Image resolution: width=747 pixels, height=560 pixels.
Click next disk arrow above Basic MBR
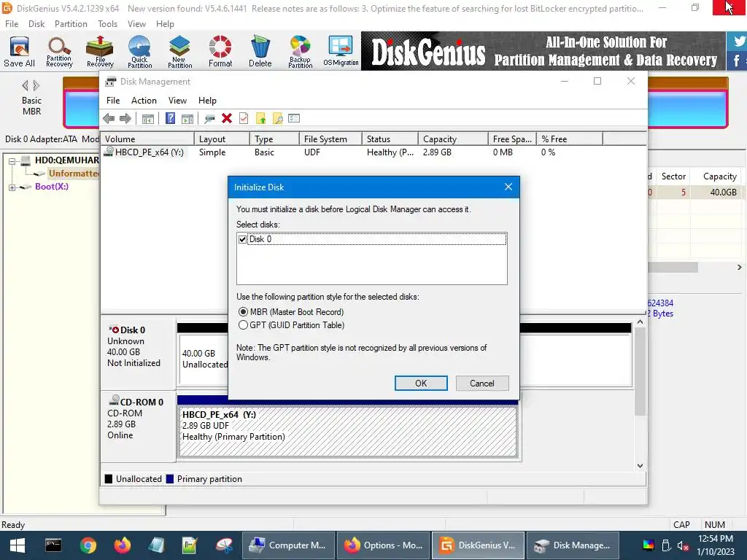pos(36,86)
